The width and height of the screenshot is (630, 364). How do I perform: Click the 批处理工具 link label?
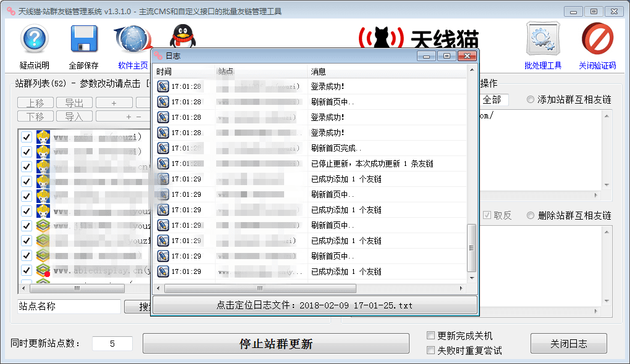point(543,65)
